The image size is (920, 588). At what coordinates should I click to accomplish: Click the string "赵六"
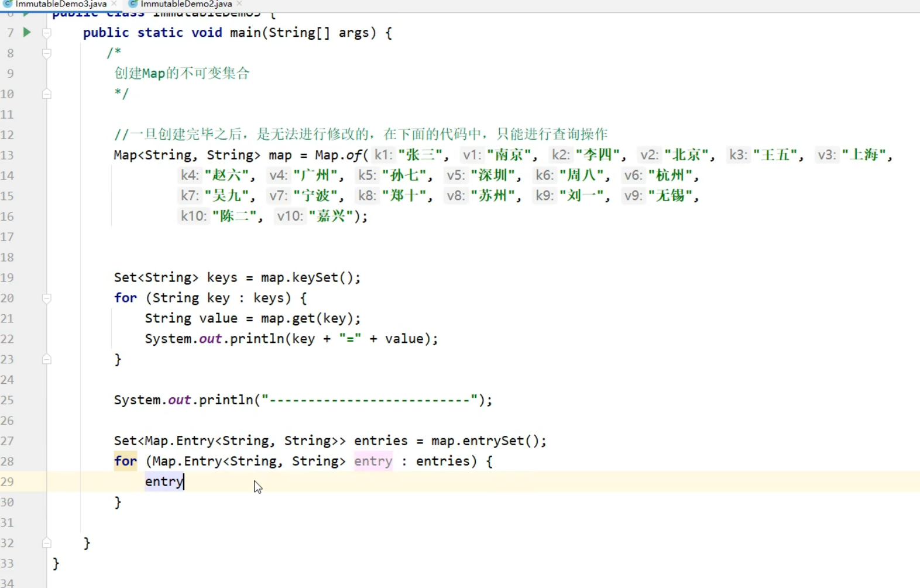tap(226, 176)
